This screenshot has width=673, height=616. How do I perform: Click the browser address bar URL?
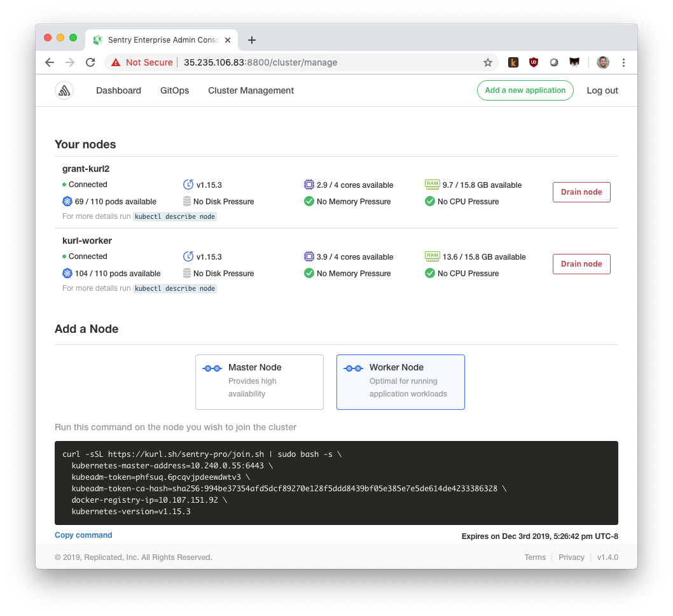[261, 62]
